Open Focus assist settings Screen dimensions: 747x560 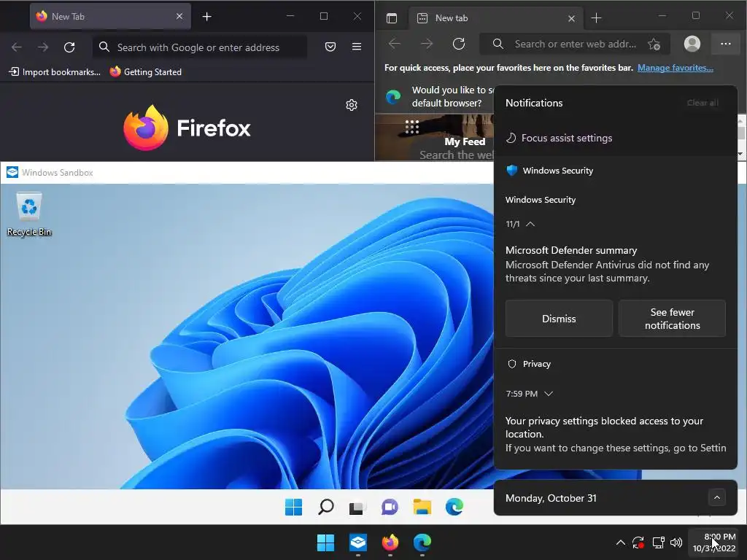[x=560, y=138]
